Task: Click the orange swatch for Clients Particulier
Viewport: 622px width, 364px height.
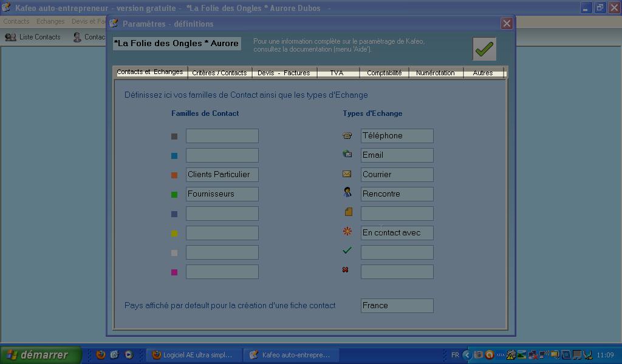Action: click(x=174, y=175)
